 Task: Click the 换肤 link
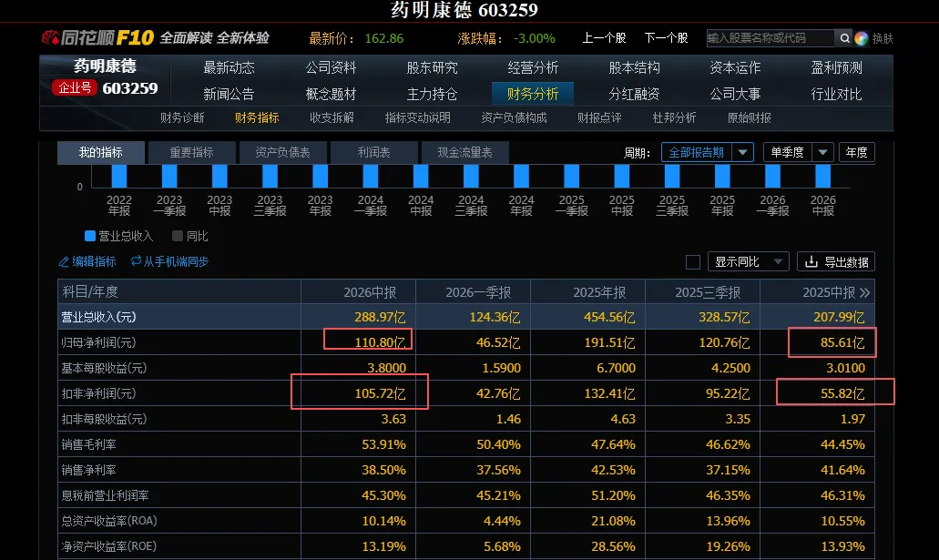(883, 38)
